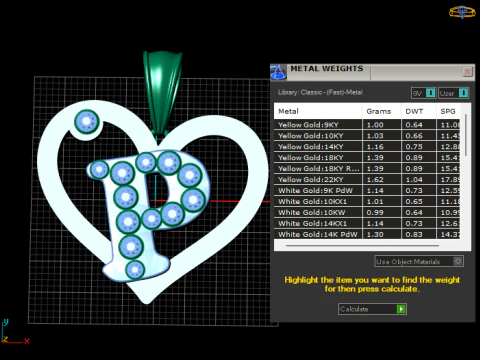Screen dimensions: 480x360
Task: Click the Grams column header
Action: (x=382, y=111)
